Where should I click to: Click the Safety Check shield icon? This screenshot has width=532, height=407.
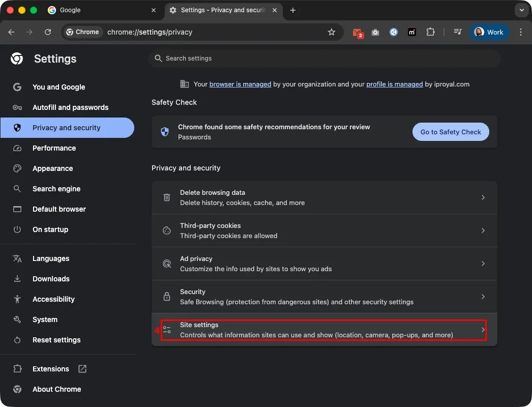(x=165, y=132)
